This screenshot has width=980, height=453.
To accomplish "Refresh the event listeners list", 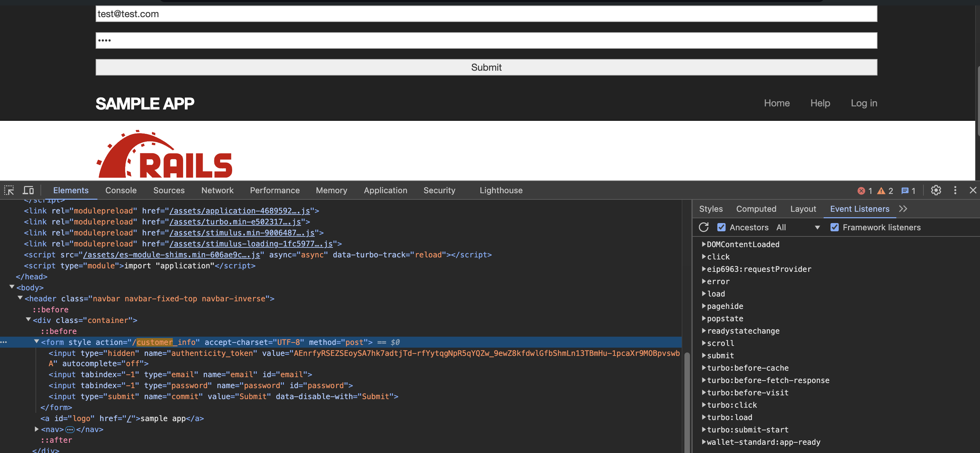I will tap(703, 227).
